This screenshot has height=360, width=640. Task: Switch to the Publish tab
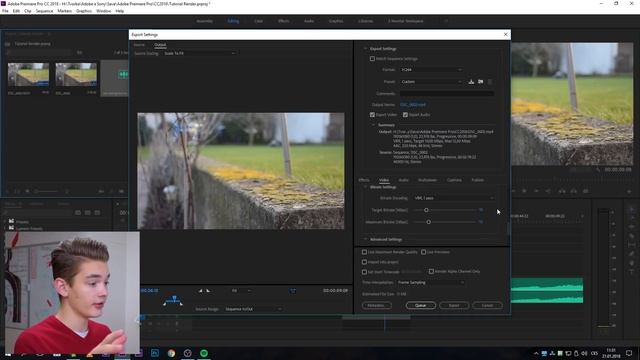pos(478,180)
